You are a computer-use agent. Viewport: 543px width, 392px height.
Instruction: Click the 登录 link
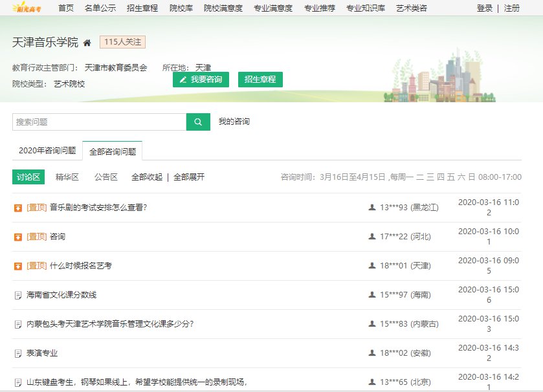click(485, 8)
